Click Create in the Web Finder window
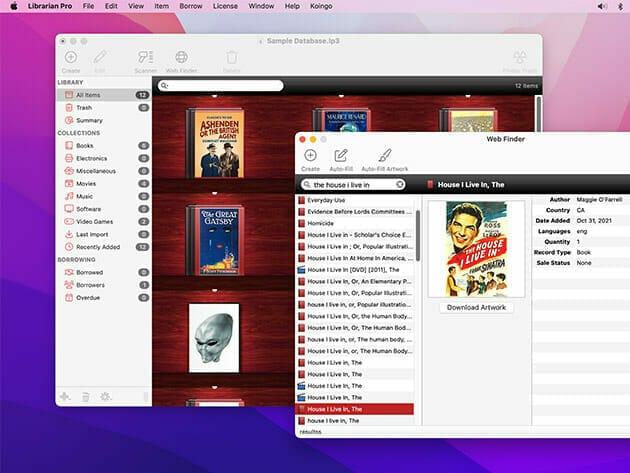Screen dimensions: 630x473 (310, 156)
